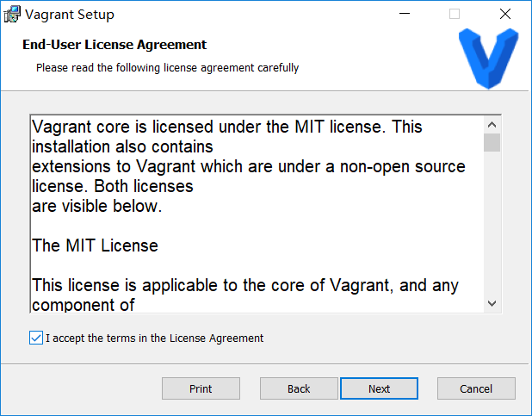Uncheck the accept license terms checkbox
Image resolution: width=532 pixels, height=416 pixels.
point(35,338)
